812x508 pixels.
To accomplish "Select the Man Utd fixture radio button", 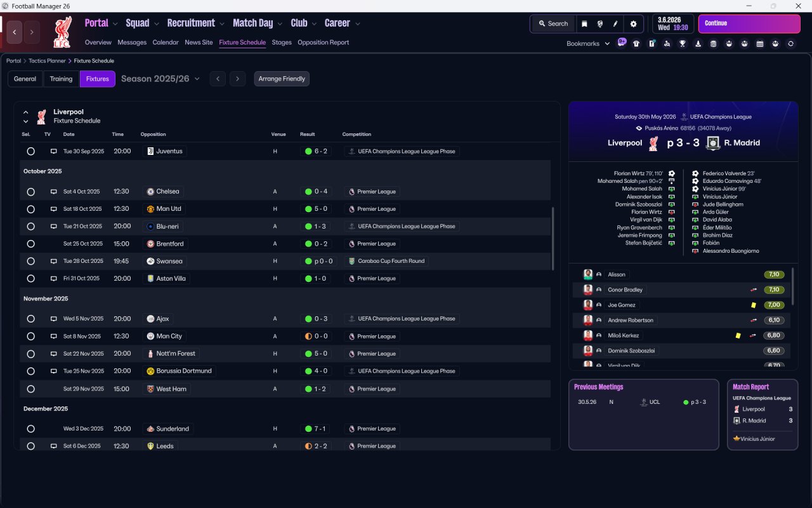I will [x=30, y=209].
